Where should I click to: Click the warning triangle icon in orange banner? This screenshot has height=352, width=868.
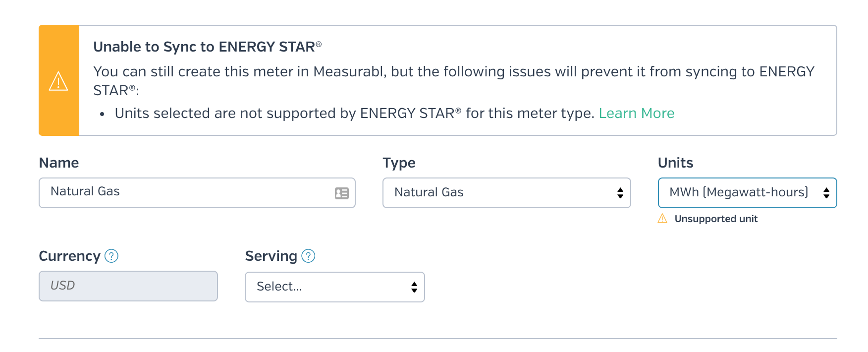58,81
